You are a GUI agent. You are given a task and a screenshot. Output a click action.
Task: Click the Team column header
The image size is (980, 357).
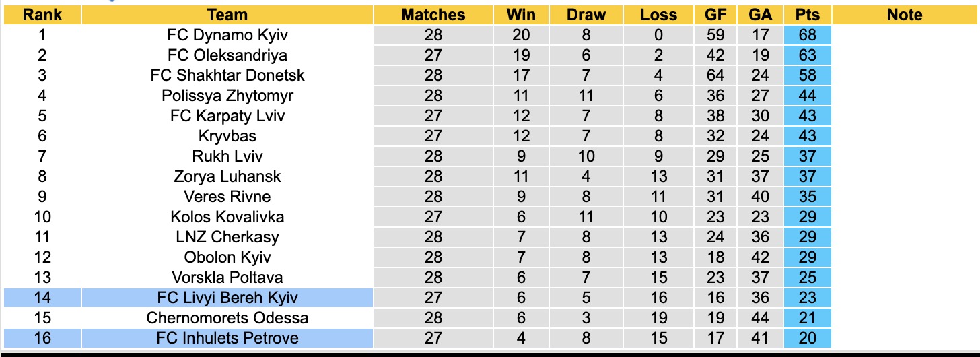(228, 15)
